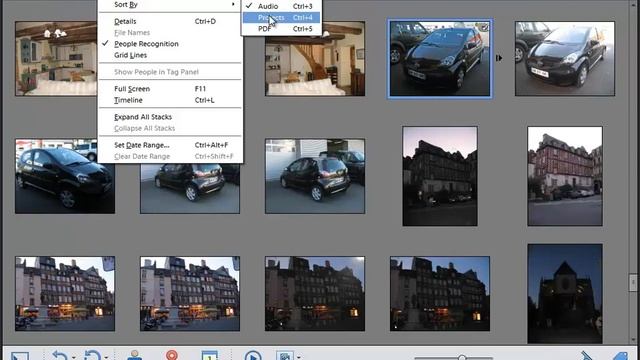
Task: Open the Editor dropdown arrow
Action: [298, 357]
